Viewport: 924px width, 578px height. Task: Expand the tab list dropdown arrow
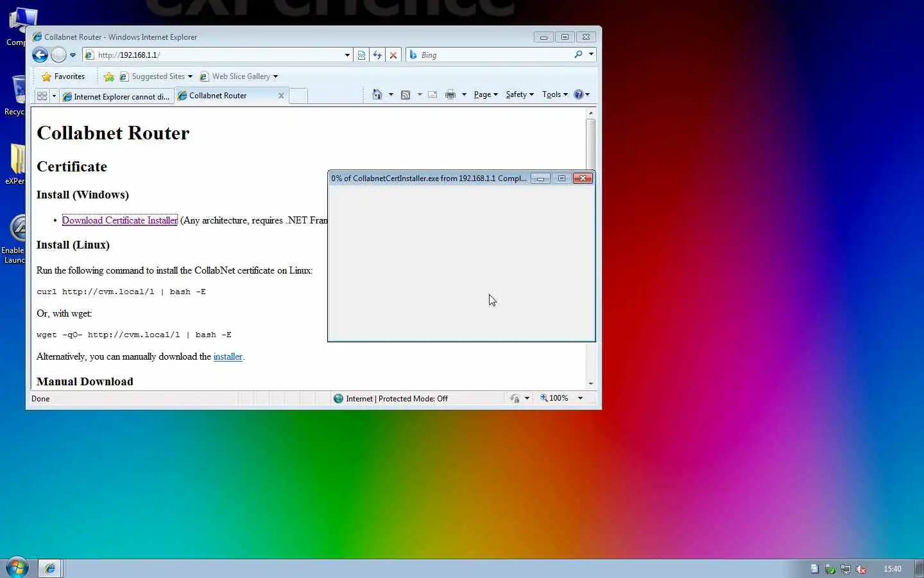pyautogui.click(x=54, y=96)
